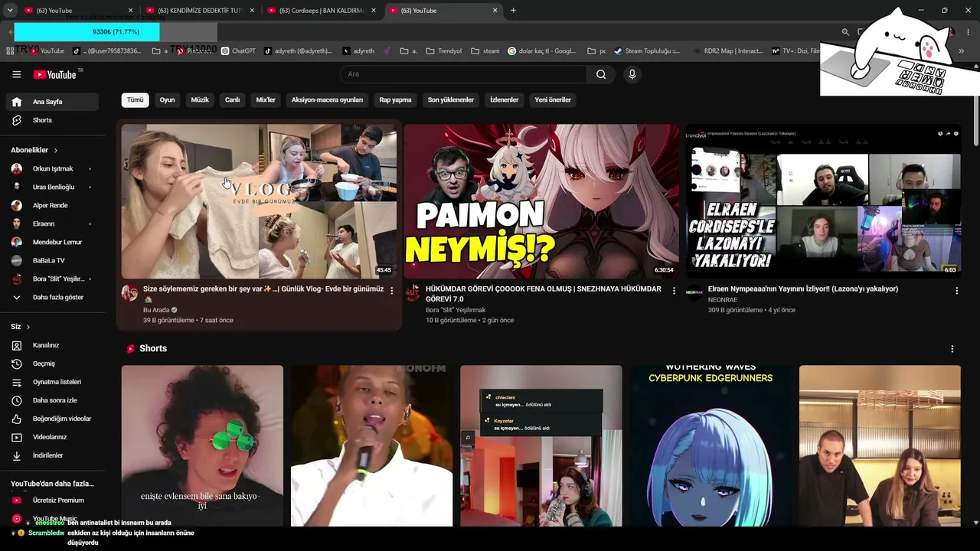Switch to KENDİMİZE DEDEKTİF TUT tab
This screenshot has height=551, width=980.
[199, 11]
